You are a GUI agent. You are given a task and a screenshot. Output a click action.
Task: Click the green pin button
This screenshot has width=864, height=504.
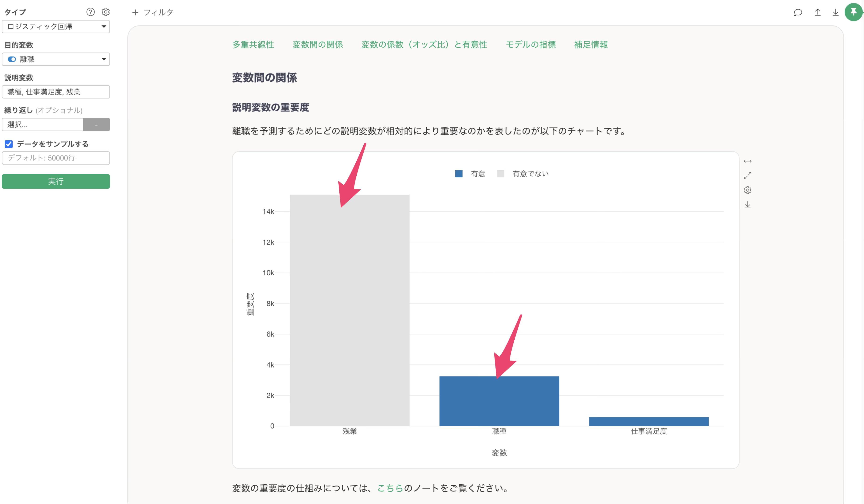pos(853,12)
